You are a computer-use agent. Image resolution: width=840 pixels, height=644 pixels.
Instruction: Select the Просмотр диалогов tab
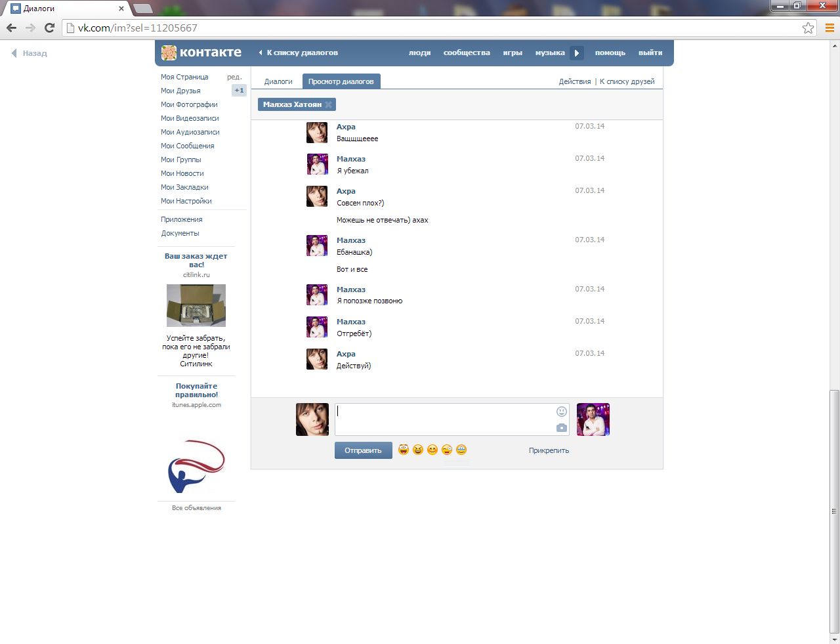pos(341,81)
